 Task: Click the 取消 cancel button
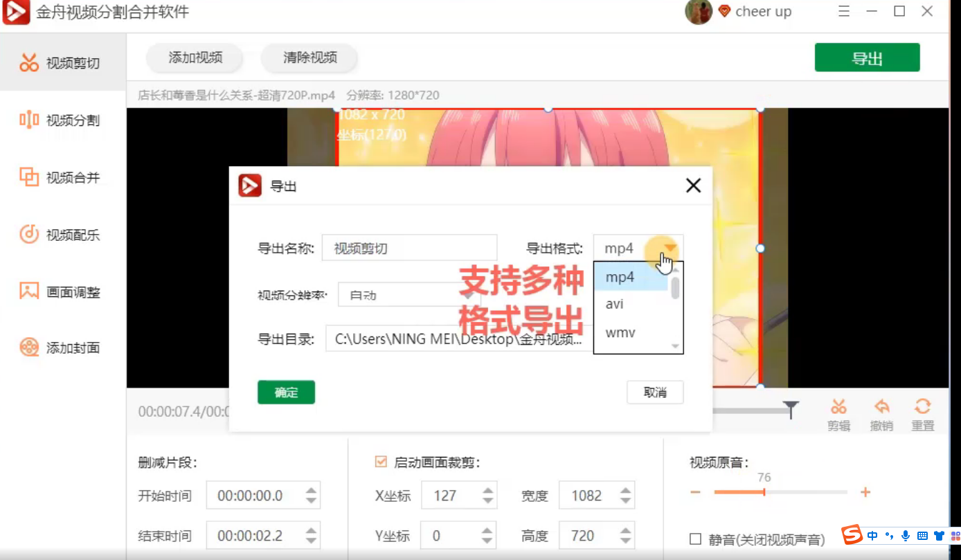point(655,392)
